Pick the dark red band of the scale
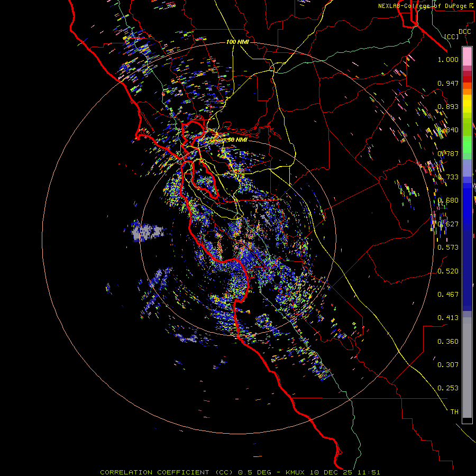The width and height of the screenshot is (476, 476). 467,79
